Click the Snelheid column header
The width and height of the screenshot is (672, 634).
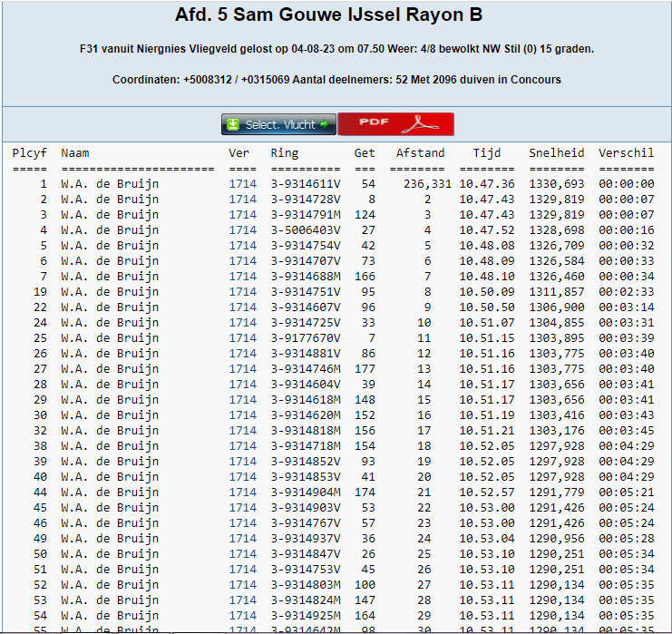[x=557, y=153]
